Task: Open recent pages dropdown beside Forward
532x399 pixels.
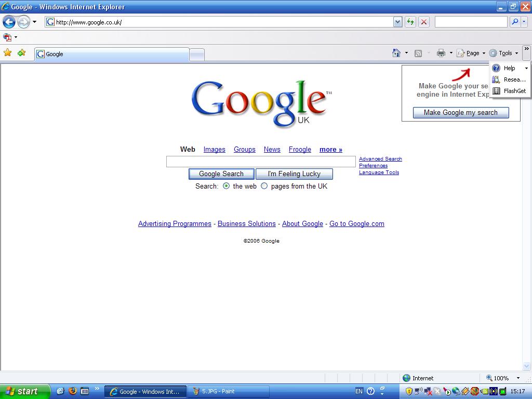Action: (x=34, y=22)
